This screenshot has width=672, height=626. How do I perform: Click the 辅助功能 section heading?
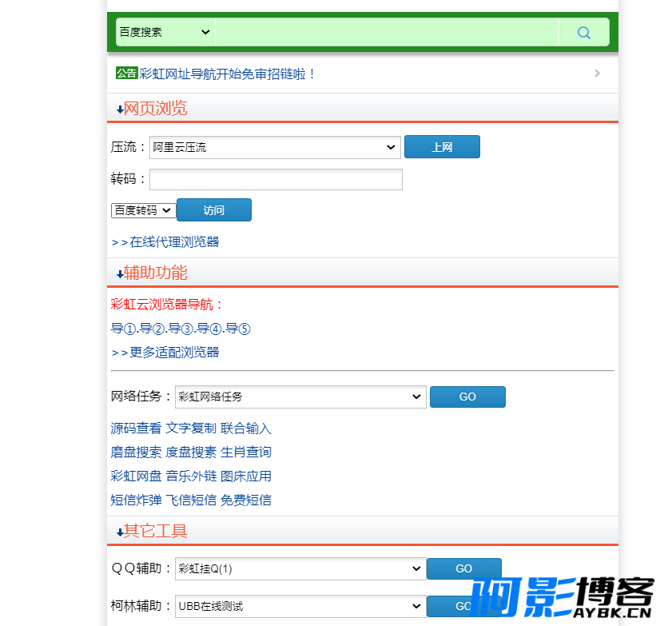pyautogui.click(x=156, y=273)
